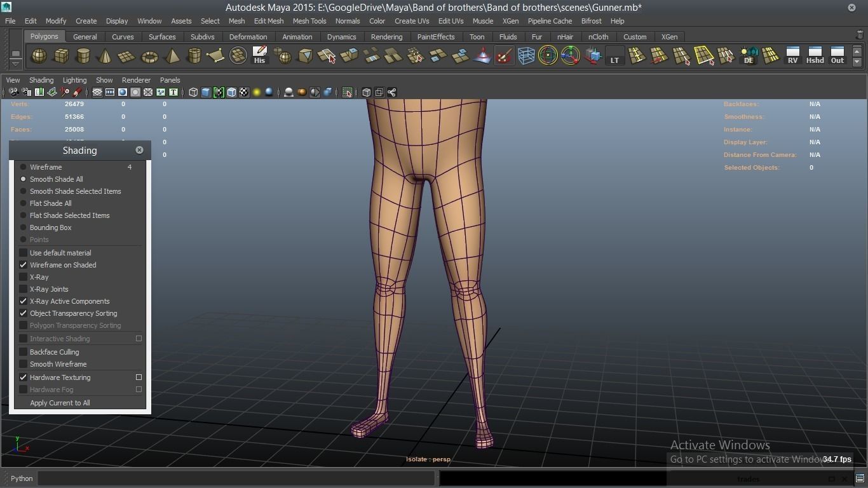Click Apply Current to All
Screen dimensions: 868x488
[60, 403]
